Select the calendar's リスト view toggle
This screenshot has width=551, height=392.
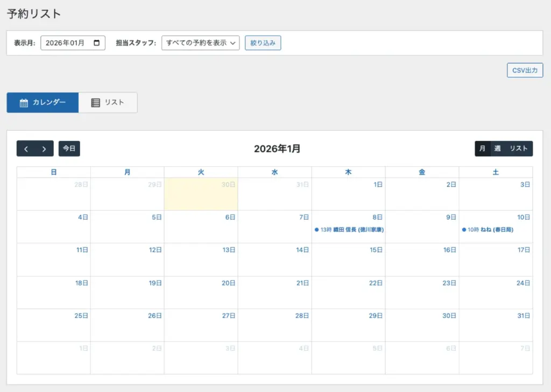pos(518,149)
